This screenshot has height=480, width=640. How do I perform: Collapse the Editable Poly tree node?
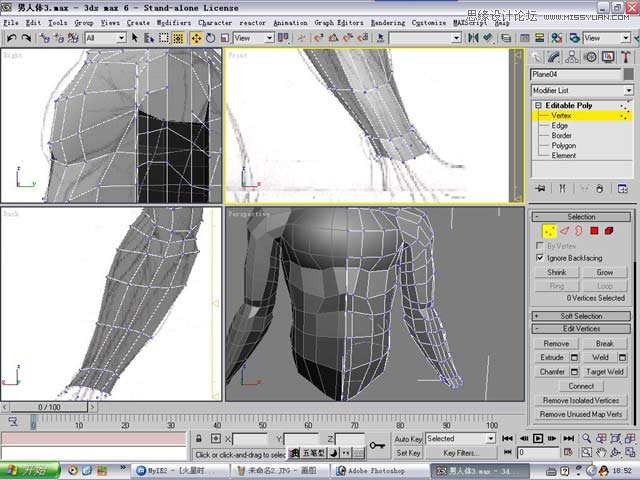point(538,105)
